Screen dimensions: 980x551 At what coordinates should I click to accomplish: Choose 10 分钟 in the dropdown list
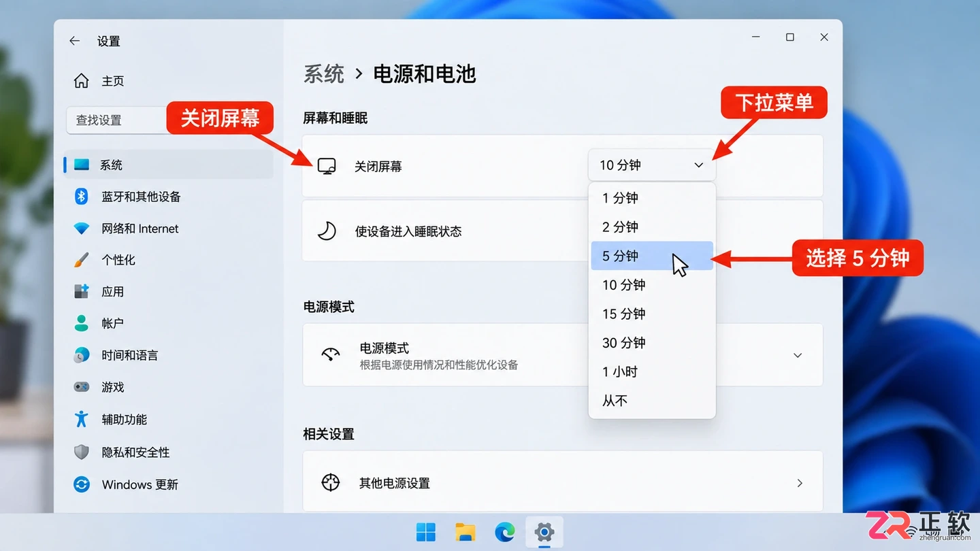tap(652, 285)
